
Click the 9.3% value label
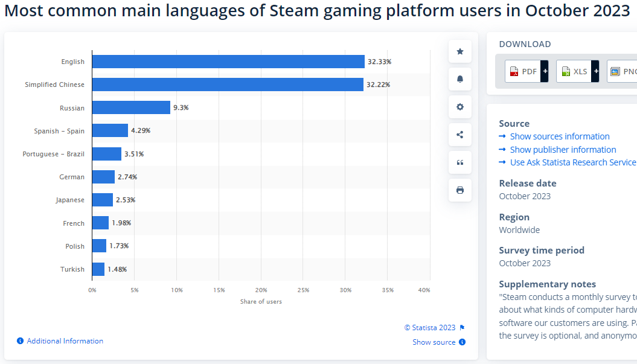tap(181, 107)
